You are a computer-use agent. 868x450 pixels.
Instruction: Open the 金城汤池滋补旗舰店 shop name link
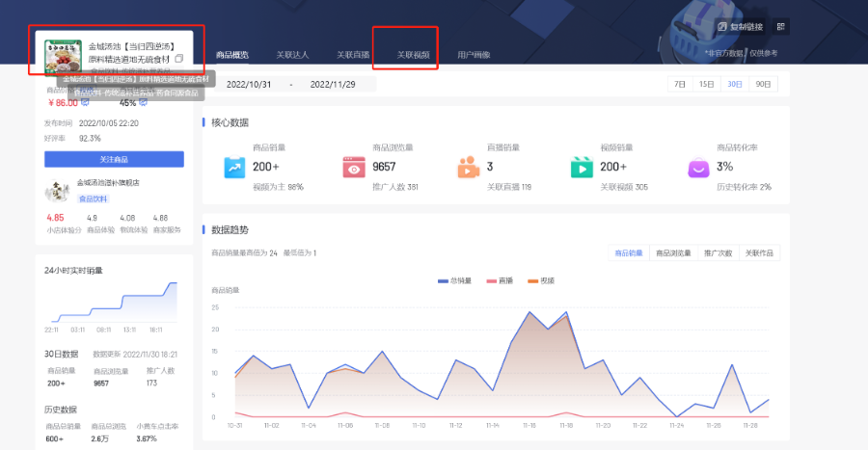pyautogui.click(x=108, y=182)
